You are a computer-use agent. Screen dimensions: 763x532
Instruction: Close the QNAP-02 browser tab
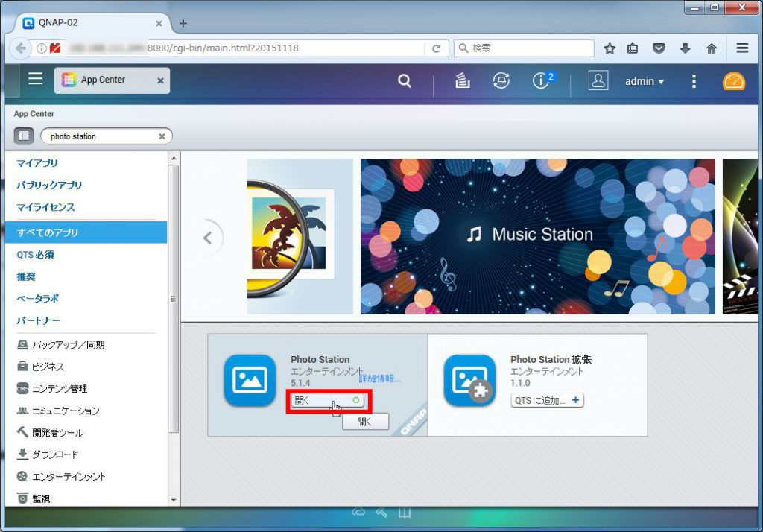(159, 23)
